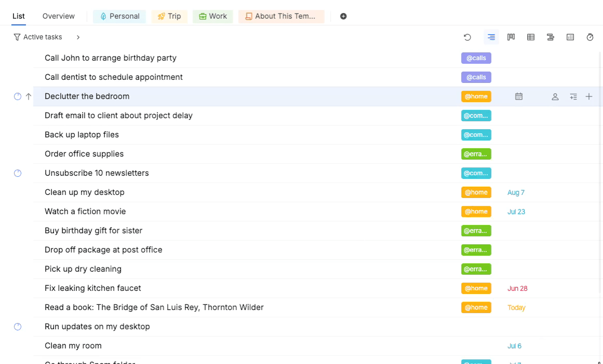
Task: Open task Fix leaking kitchen faucet
Action: [x=93, y=289]
